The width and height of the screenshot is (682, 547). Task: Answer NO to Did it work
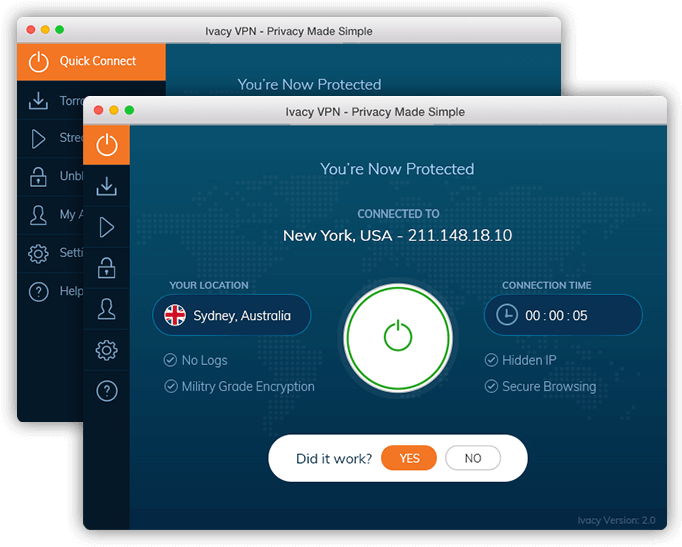[473, 458]
